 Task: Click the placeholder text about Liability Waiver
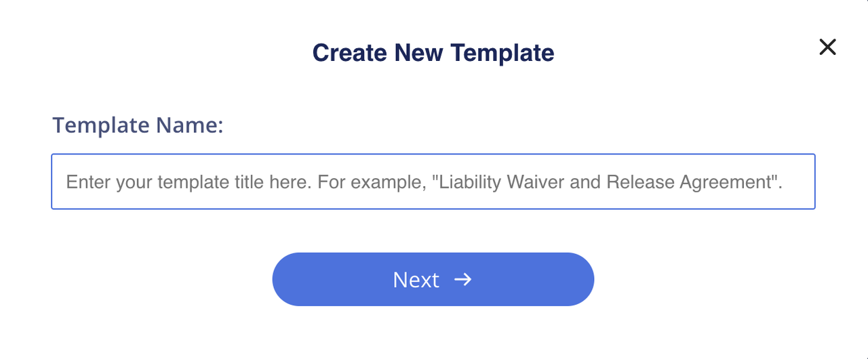point(425,182)
